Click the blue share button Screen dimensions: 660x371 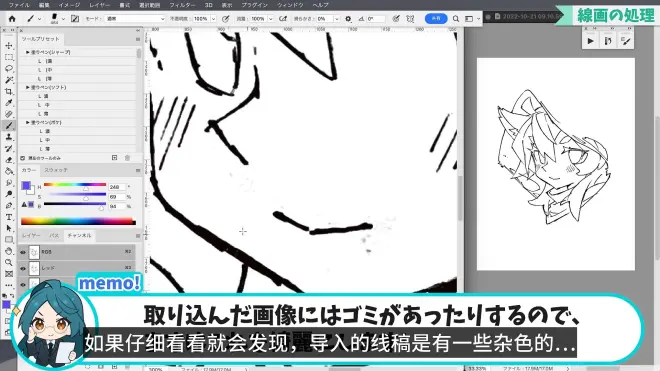436,19
